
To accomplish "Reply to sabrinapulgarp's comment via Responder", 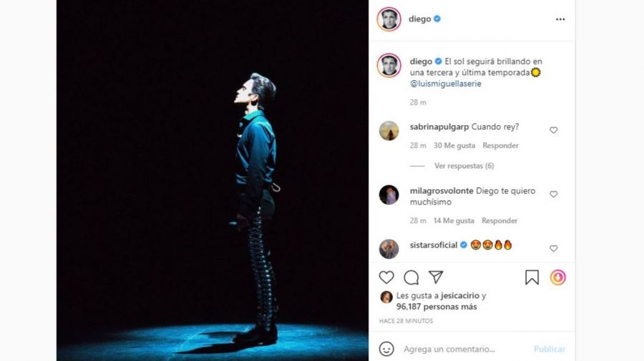I will tap(500, 146).
